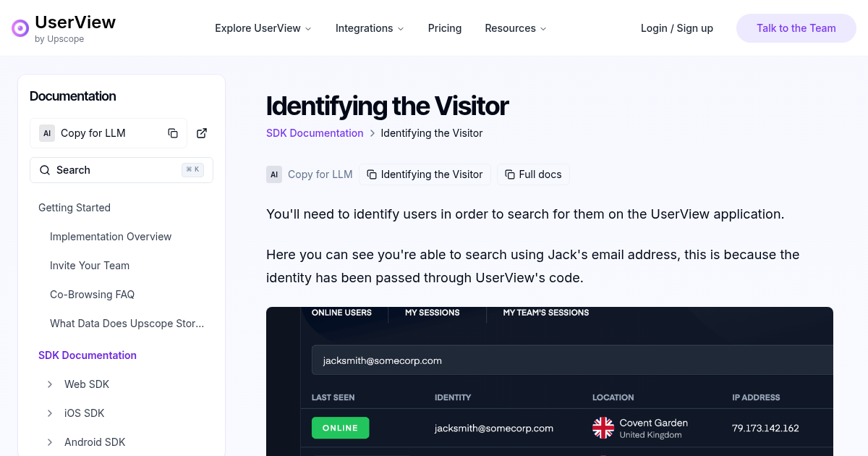This screenshot has height=456, width=868.
Task: Click IP address 79.173.142.162
Action: point(765,428)
